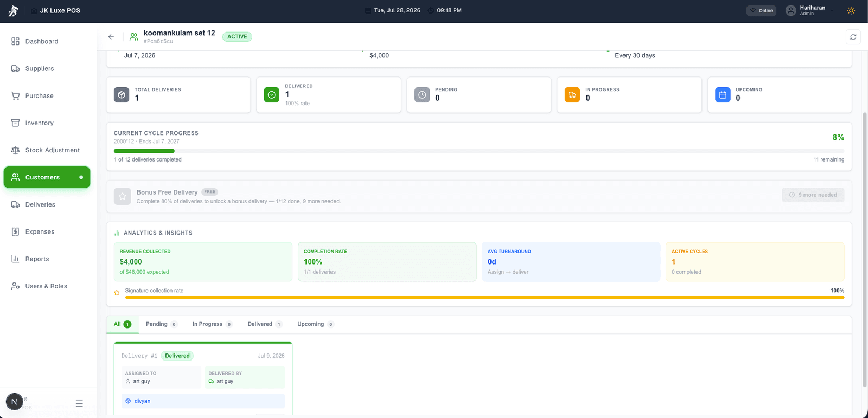Screen dimensions: 868x418
Task: Click the blue Upcoming calendar icon
Action: pyautogui.click(x=723, y=95)
